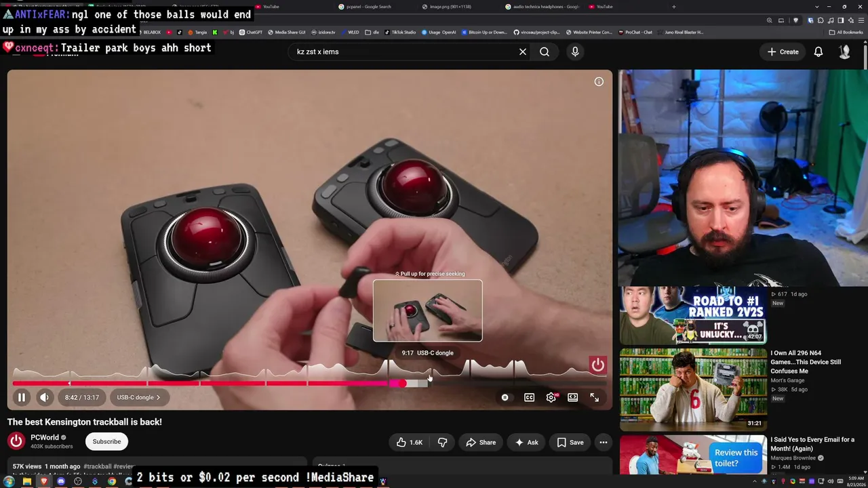Click the PCWorld watermark on the video
868x488 pixels.
597,365
